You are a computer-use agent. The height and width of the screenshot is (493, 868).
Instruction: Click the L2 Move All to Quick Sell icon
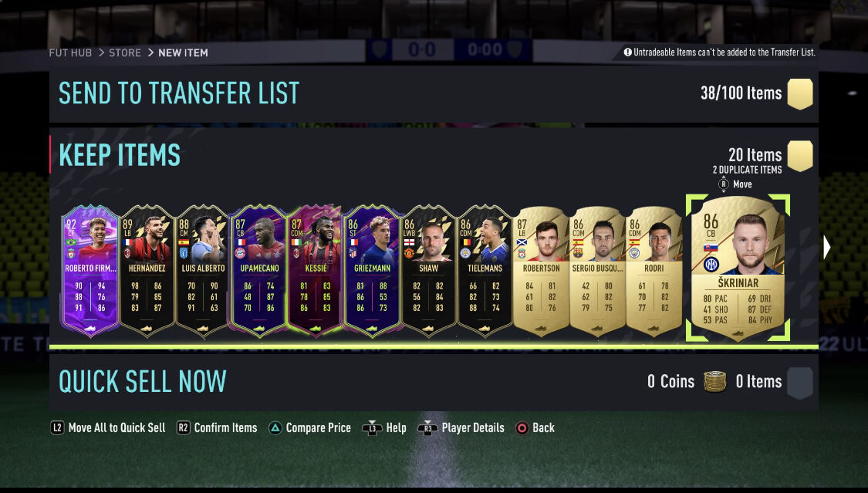[57, 427]
